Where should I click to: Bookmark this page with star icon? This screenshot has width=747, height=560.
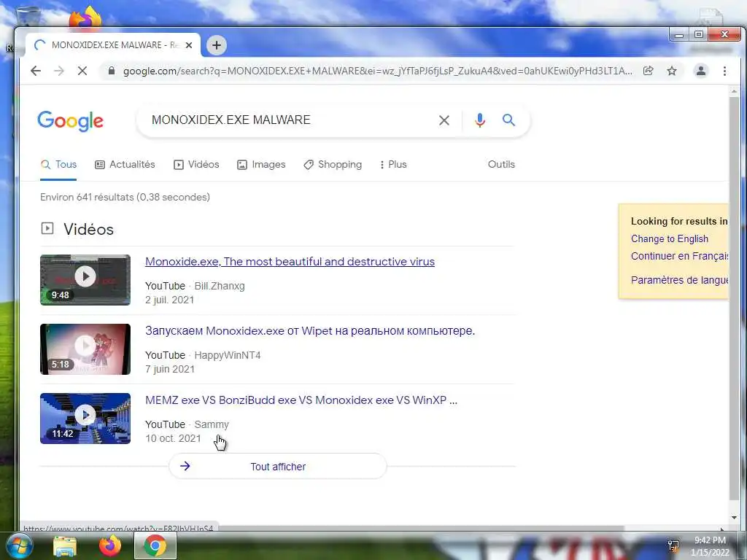coord(672,71)
